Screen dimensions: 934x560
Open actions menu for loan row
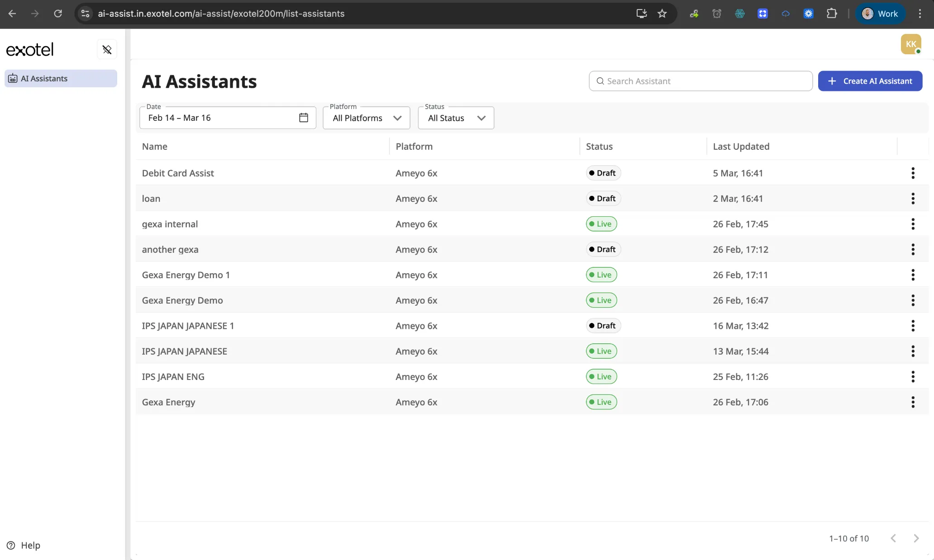point(913,198)
